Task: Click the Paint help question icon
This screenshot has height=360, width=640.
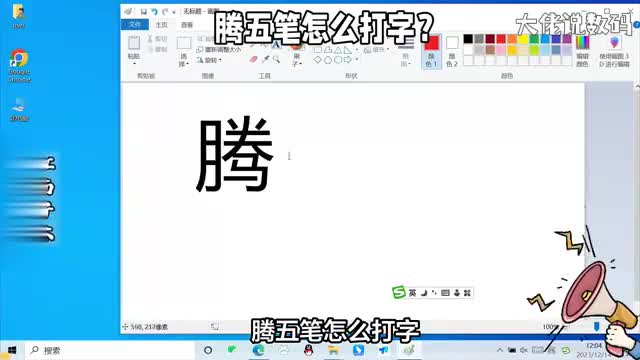Action: [637, 25]
